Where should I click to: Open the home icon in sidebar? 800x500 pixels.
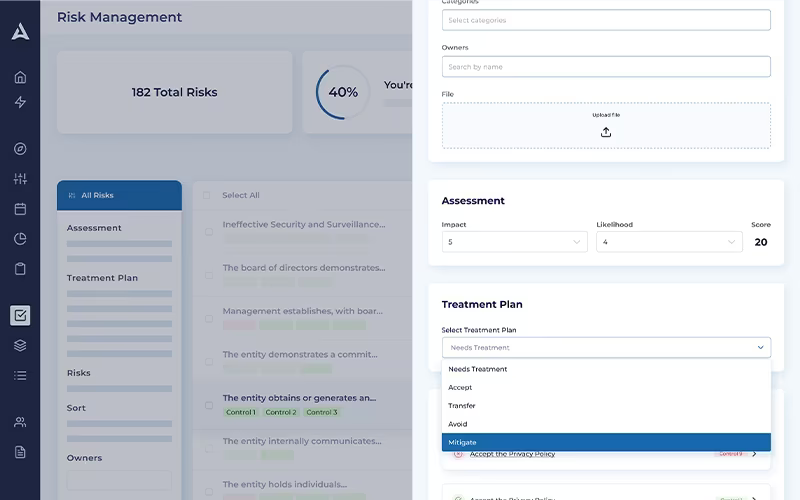pos(20,77)
